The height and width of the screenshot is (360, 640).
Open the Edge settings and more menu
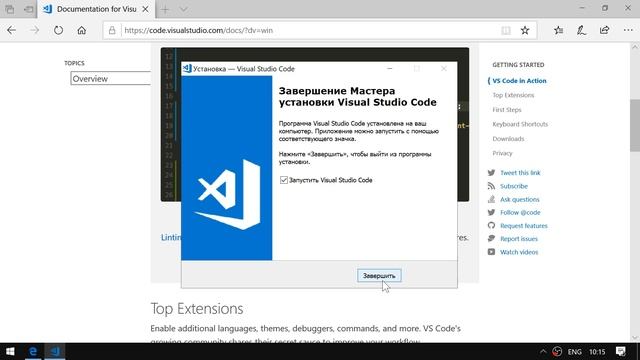click(x=628, y=30)
